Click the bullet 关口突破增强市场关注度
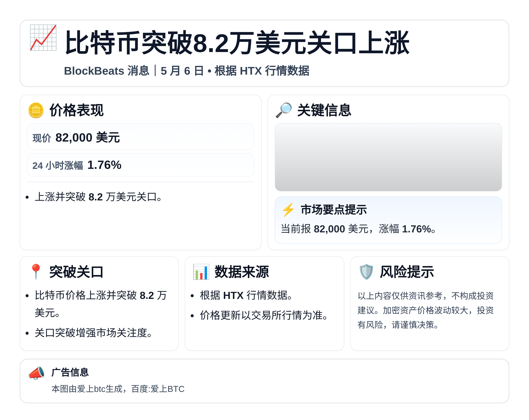 click(94, 333)
